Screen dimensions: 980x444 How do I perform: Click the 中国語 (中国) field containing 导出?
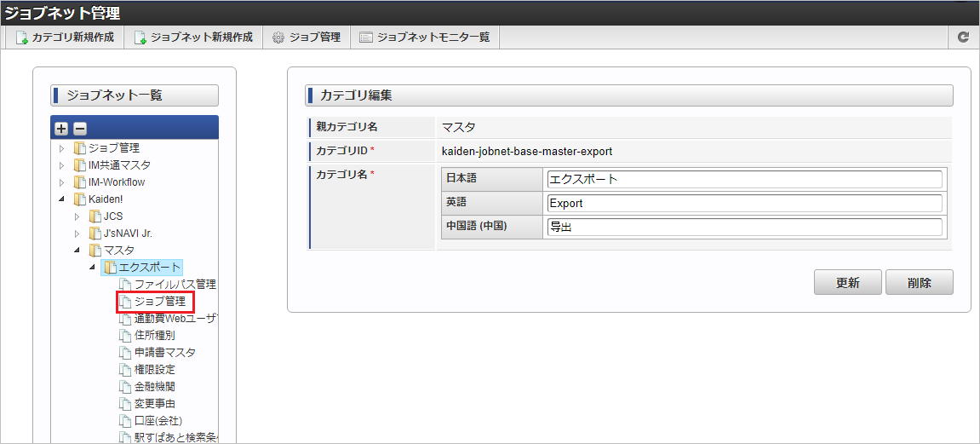point(744,227)
